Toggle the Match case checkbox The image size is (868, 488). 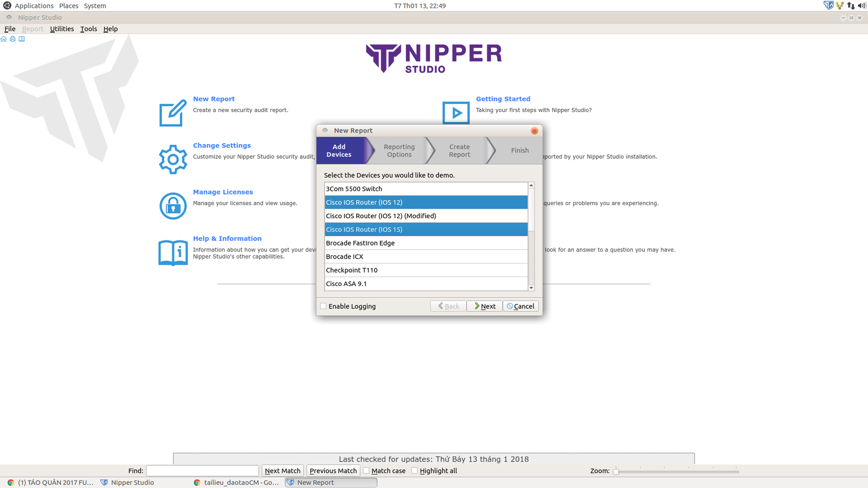click(366, 470)
